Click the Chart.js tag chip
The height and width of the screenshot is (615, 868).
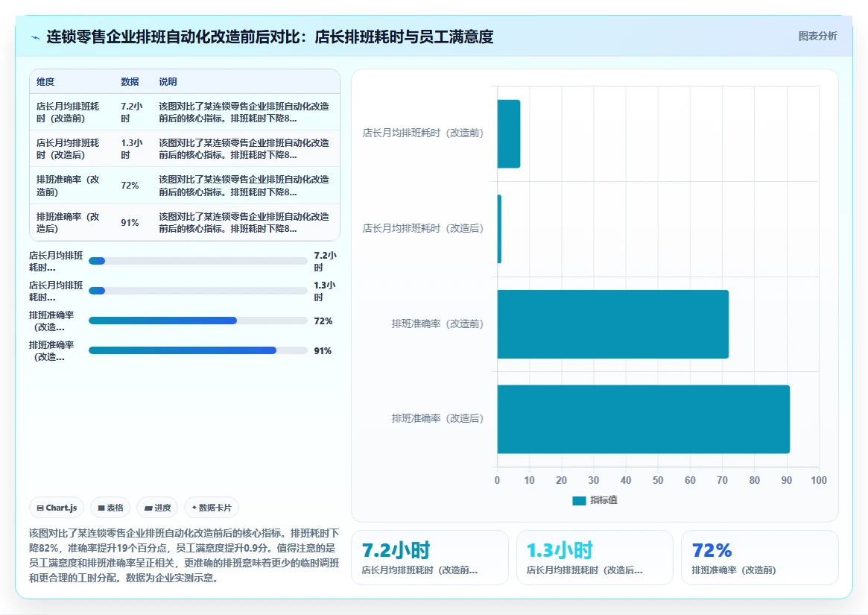point(57,508)
